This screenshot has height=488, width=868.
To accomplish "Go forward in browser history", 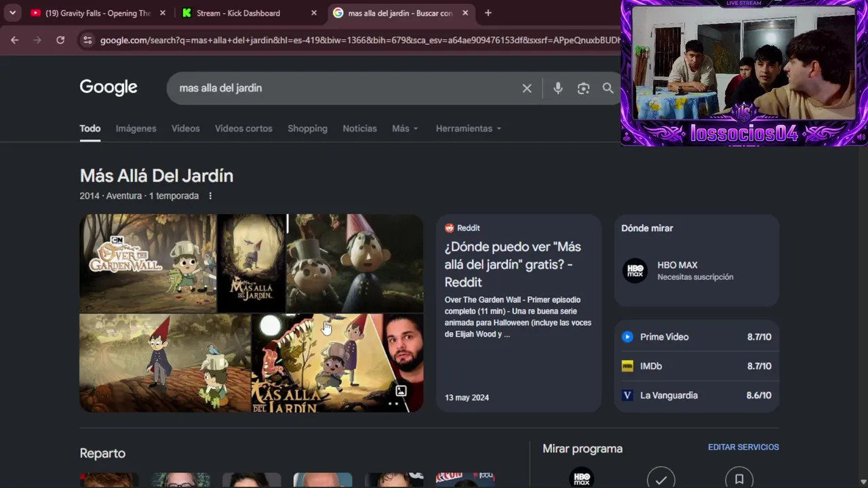I will click(37, 40).
